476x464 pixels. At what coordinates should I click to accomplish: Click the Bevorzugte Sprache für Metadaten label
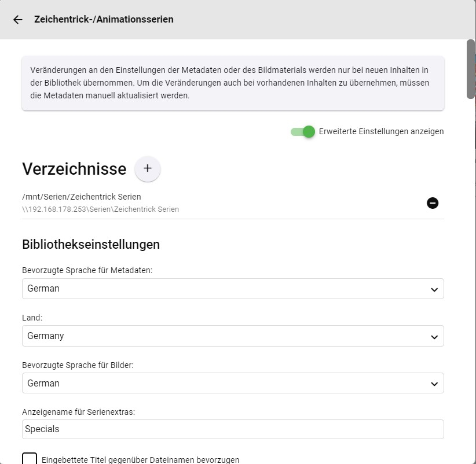coord(87,270)
